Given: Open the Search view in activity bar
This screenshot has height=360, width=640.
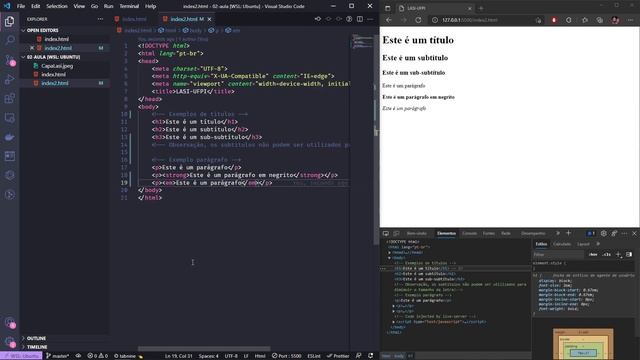Looking at the screenshot, I should (9, 40).
